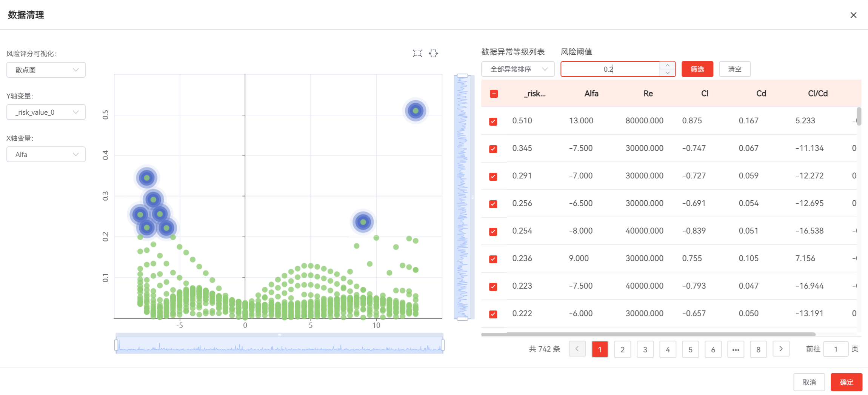Open the Y-axis _risk_value_0 dropdown
This screenshot has height=395, width=868.
[x=46, y=112]
